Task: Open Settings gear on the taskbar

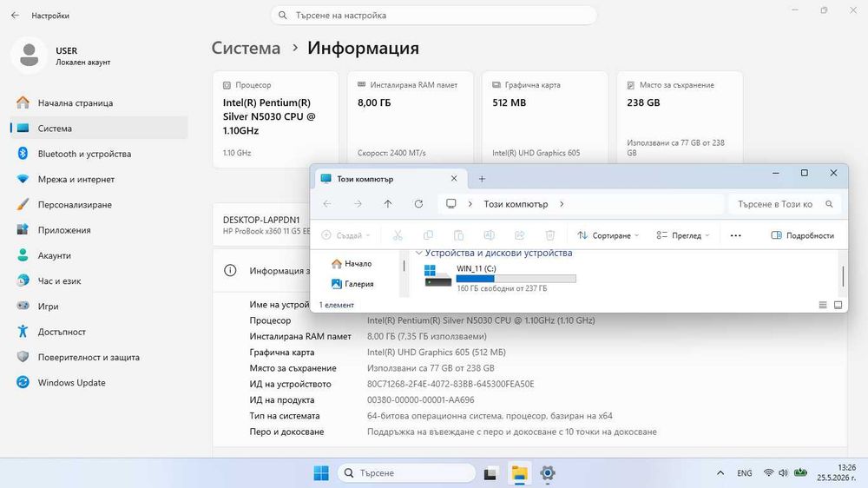Action: [x=548, y=473]
